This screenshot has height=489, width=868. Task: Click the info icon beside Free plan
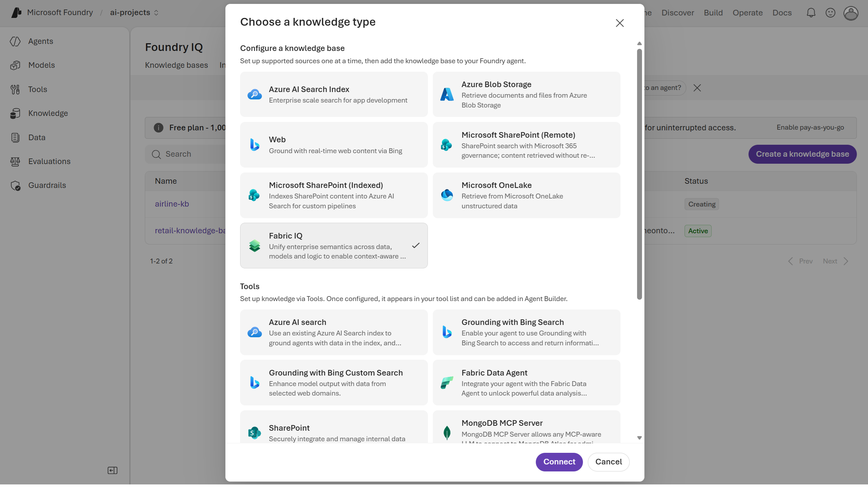(159, 128)
